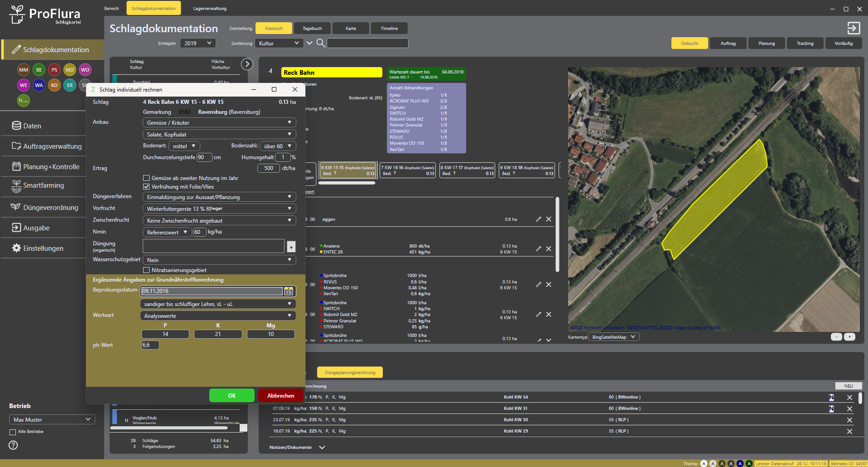Screen dimensions: 868x467
Task: Zoom in the map with plus button
Action: pyautogui.click(x=850, y=336)
